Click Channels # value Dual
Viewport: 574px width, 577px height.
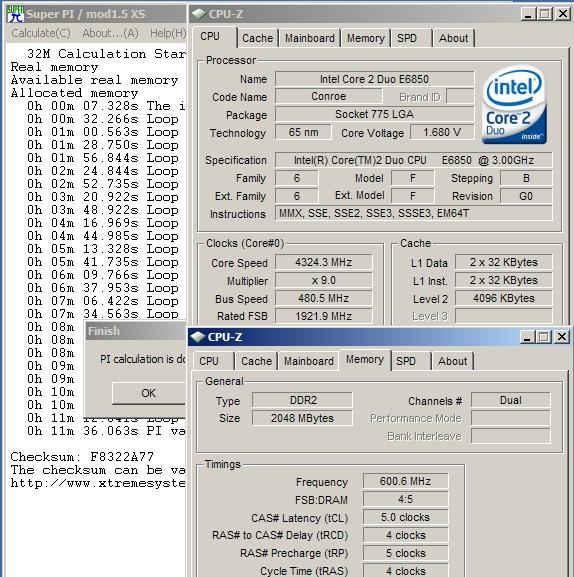(511, 400)
